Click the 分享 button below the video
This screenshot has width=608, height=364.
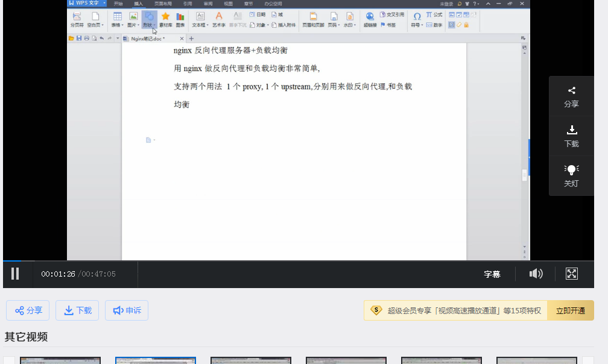click(x=28, y=310)
